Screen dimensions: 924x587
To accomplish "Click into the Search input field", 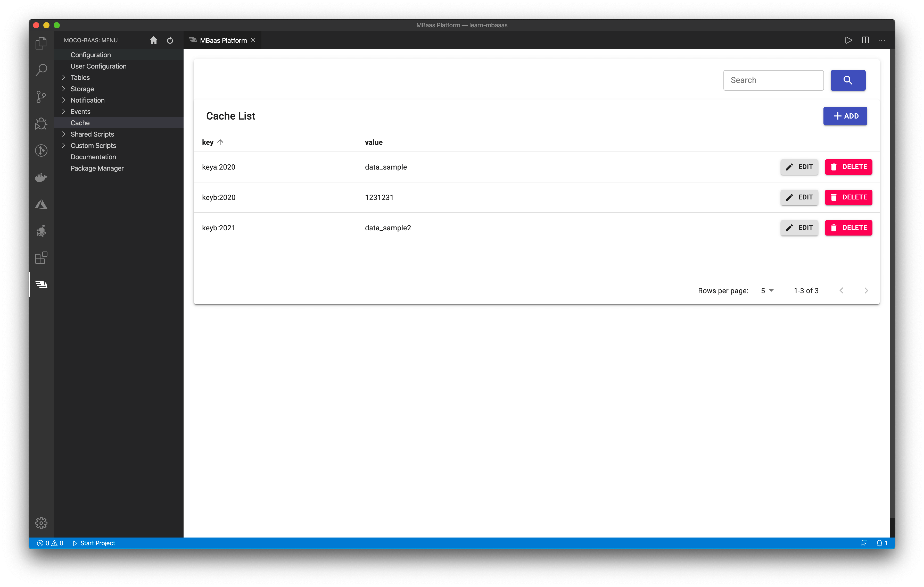I will [x=773, y=80].
